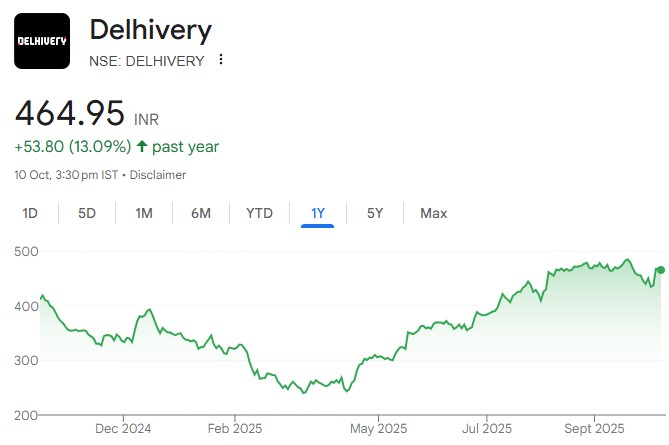The height and width of the screenshot is (445, 669).
Task: Click the green endpoint dot on chart
Action: click(660, 269)
